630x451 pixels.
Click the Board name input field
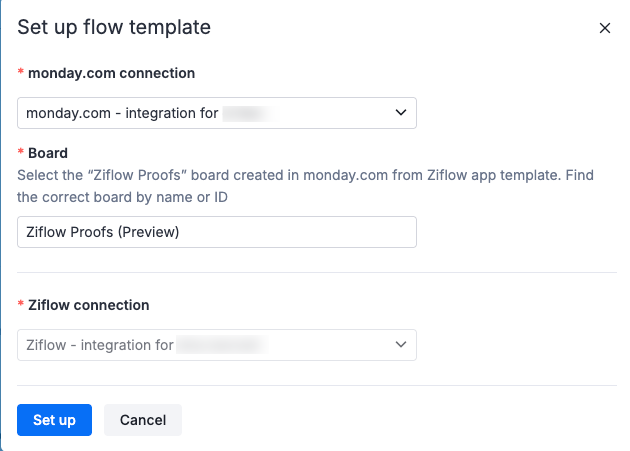pos(216,232)
